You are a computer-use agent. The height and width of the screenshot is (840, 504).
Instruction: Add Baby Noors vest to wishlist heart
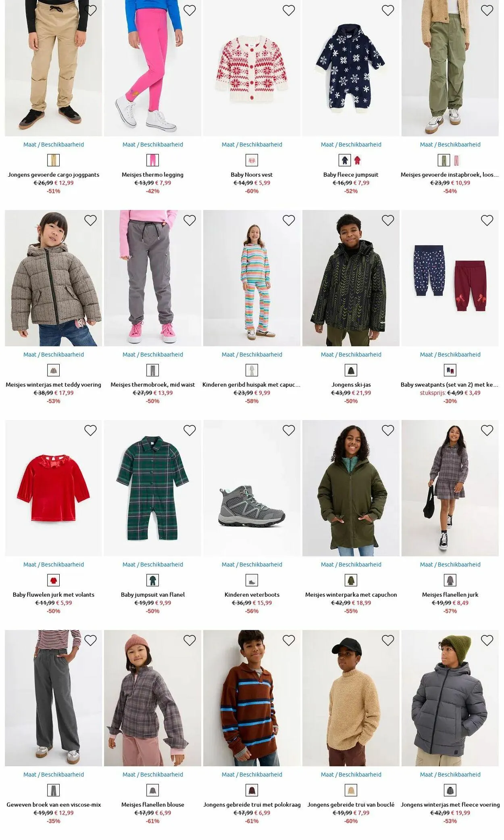(x=289, y=10)
